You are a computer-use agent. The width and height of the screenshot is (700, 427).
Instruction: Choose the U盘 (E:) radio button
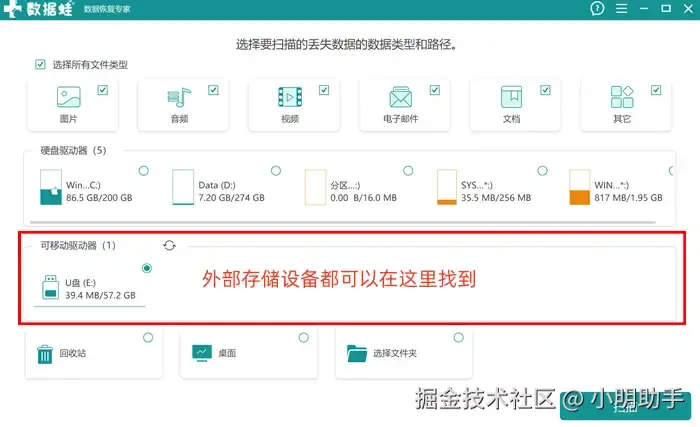point(146,268)
